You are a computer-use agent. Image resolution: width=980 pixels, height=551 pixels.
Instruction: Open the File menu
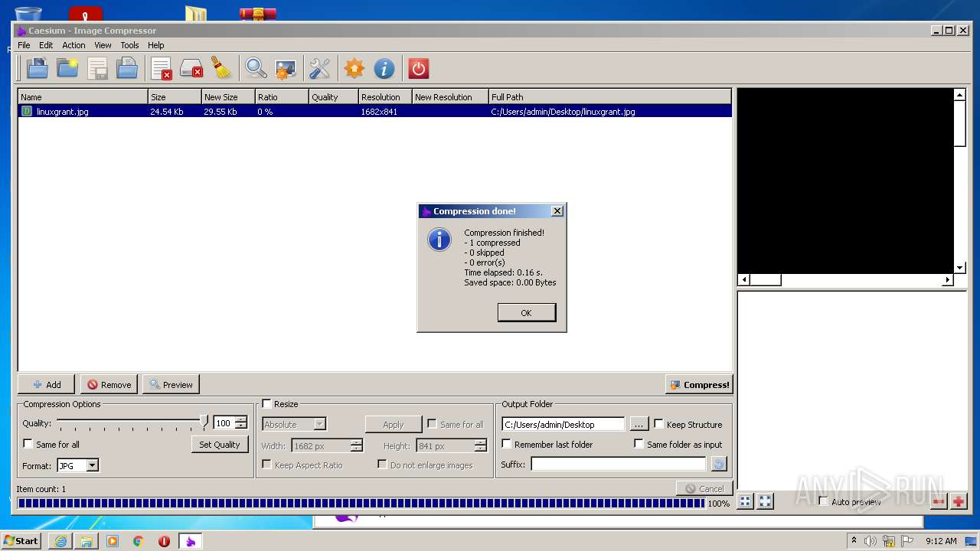click(x=24, y=45)
